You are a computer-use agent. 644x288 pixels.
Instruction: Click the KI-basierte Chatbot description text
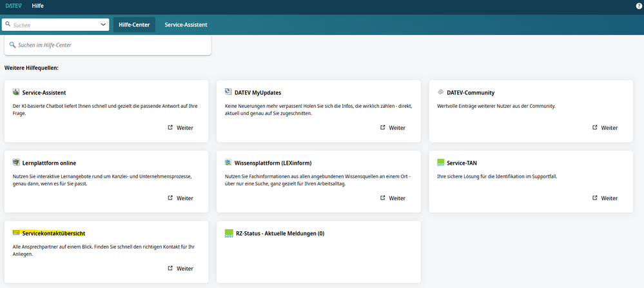click(105, 109)
